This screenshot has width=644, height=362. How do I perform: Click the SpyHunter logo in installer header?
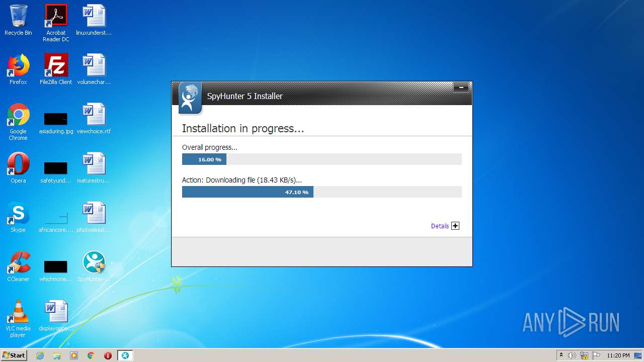click(x=190, y=98)
